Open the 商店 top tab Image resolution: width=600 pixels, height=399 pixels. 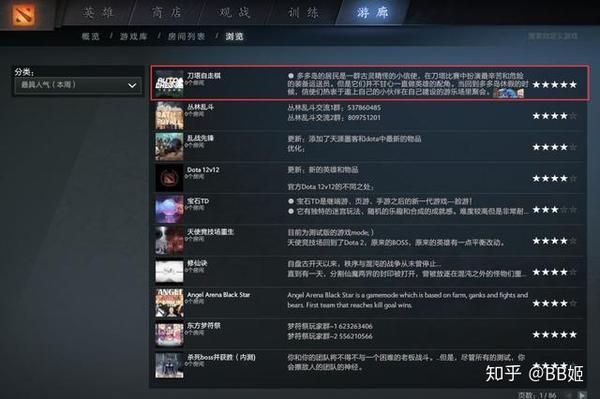[x=166, y=13]
